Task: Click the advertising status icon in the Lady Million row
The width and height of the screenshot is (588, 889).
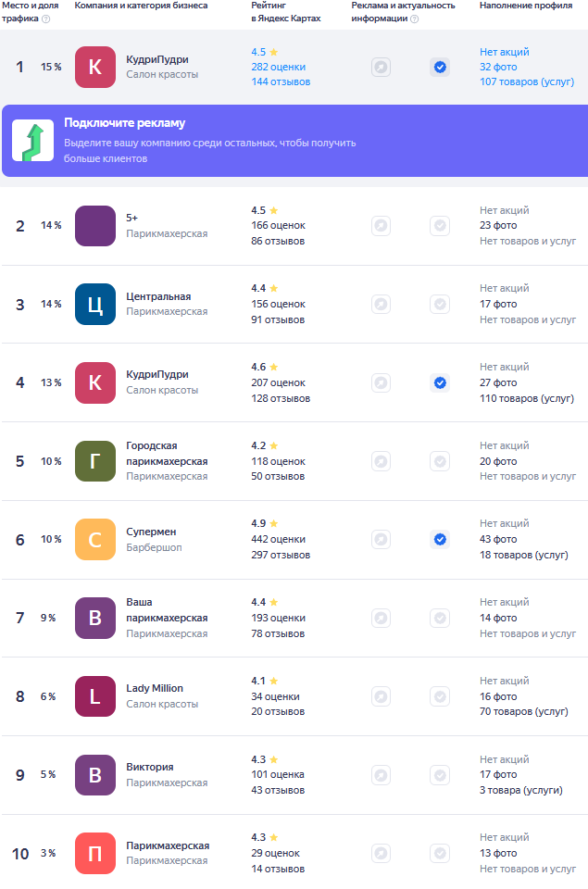Action: tap(381, 696)
